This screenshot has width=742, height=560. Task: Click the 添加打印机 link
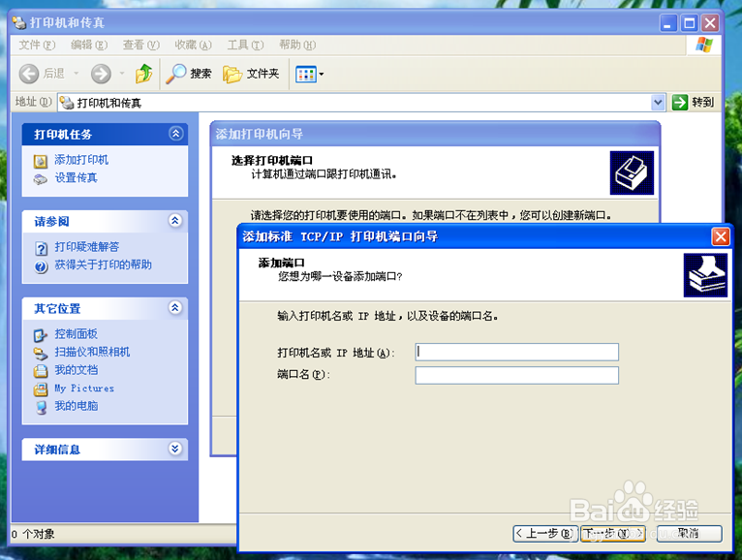click(81, 160)
